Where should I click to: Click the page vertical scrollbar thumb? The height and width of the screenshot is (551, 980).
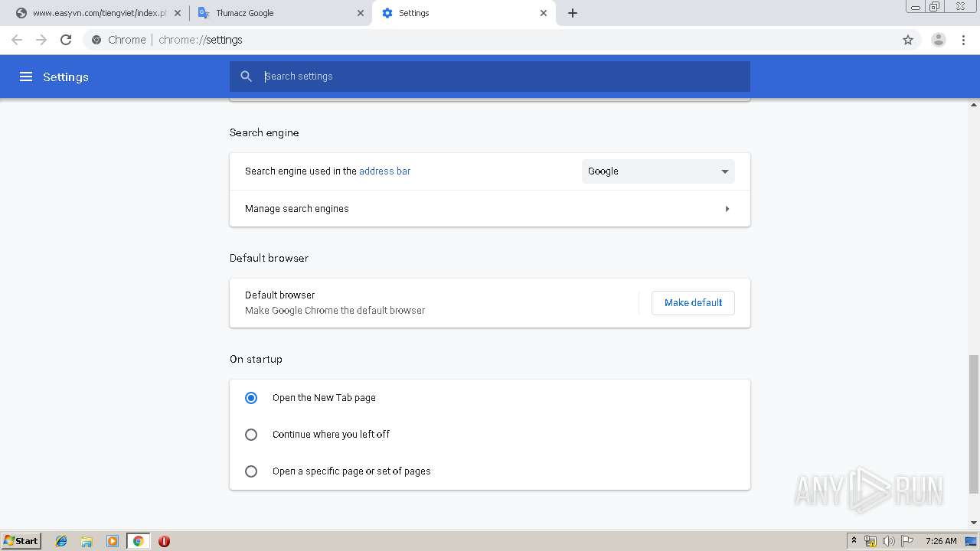click(974, 424)
